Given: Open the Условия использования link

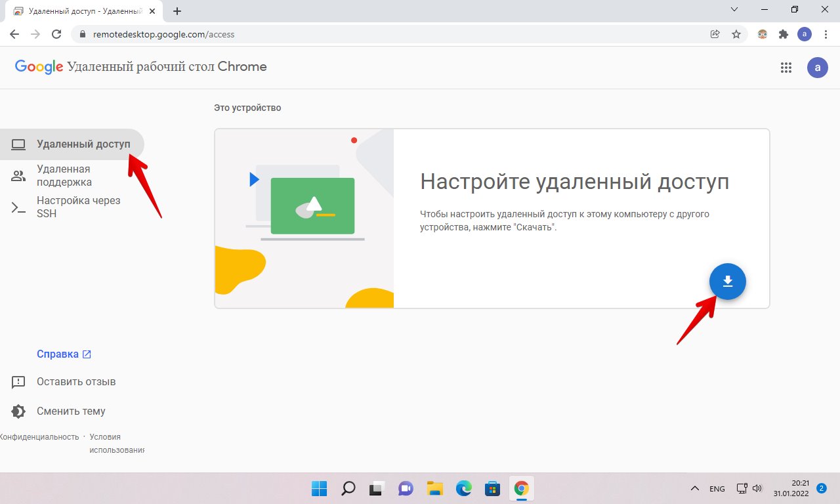Looking at the screenshot, I should click(116, 444).
